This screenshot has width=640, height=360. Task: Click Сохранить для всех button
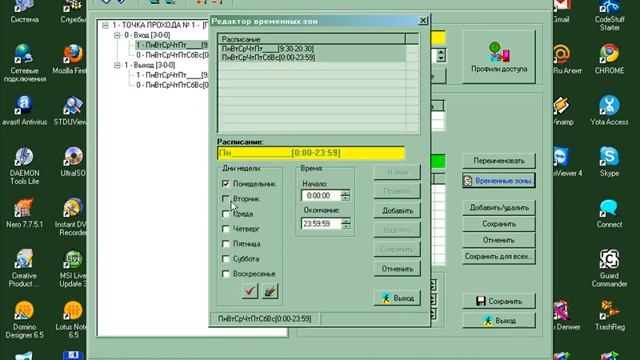499,257
